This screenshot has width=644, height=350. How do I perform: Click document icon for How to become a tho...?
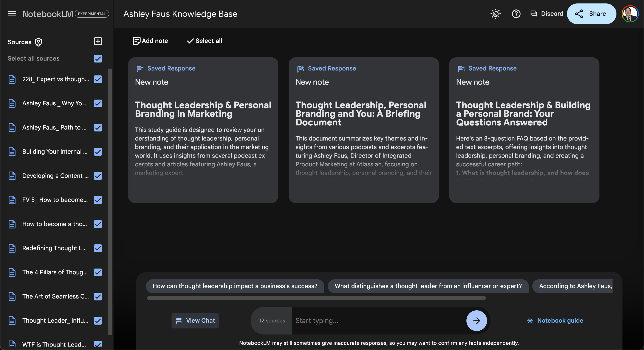(x=12, y=224)
